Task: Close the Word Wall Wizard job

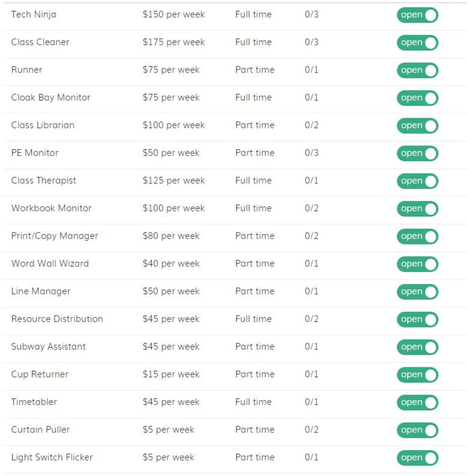Action: pos(417,263)
